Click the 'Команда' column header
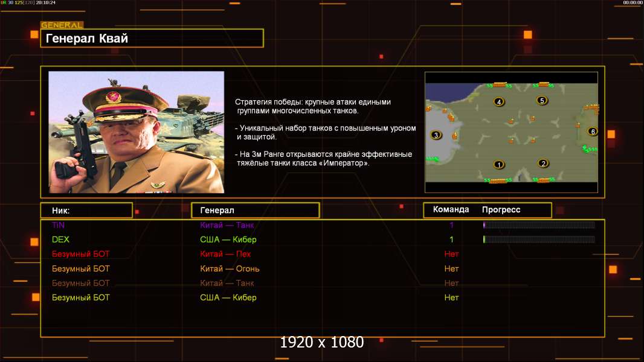 [451, 209]
